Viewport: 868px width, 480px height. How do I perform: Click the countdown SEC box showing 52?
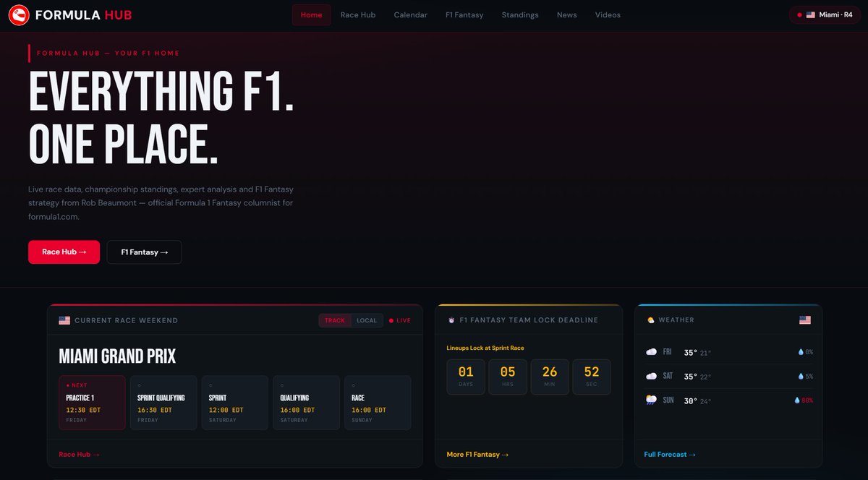tap(592, 377)
